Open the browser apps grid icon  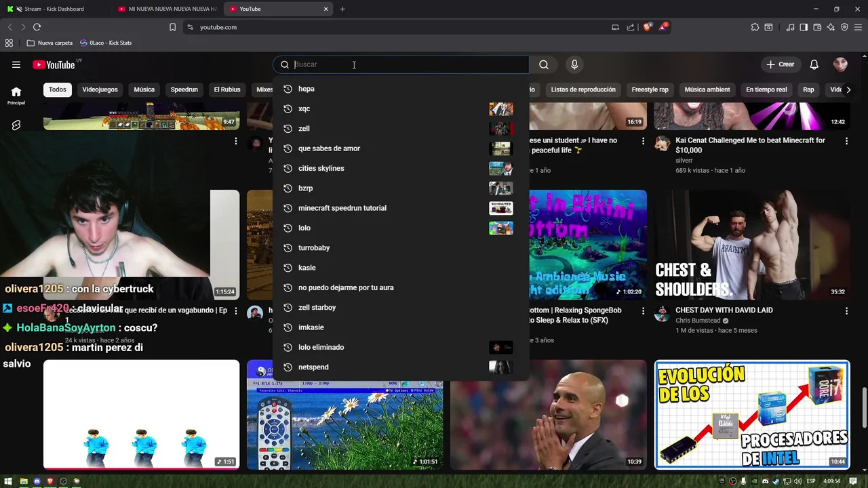9,43
